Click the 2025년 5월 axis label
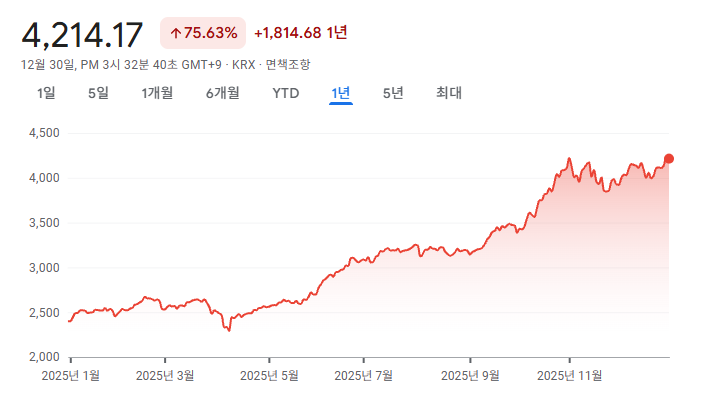The image size is (713, 401). pos(270,376)
